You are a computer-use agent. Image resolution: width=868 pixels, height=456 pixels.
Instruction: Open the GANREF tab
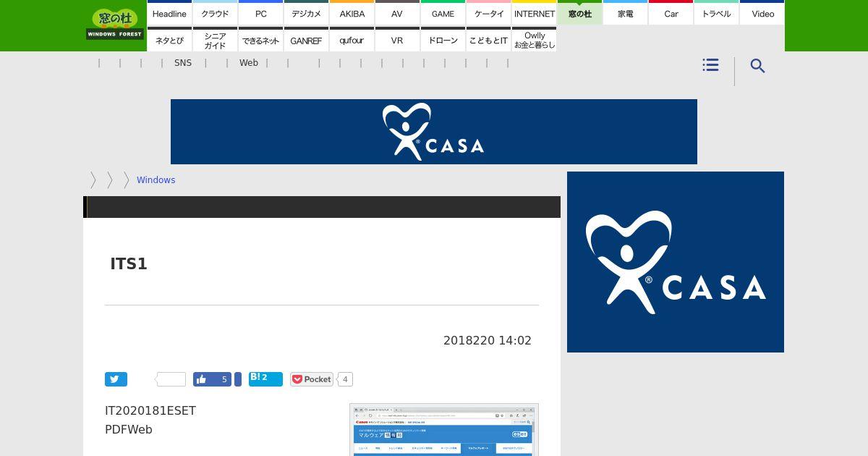306,40
